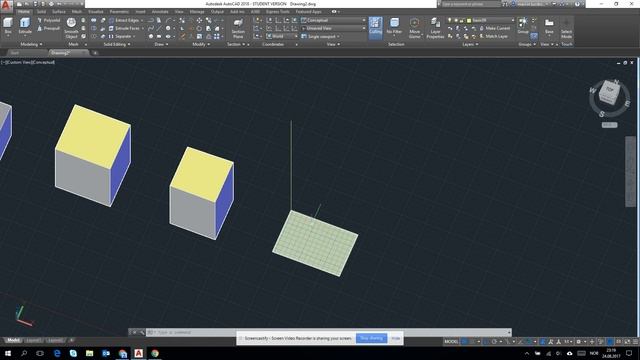640x360 pixels.
Task: Switch to the Surface ribbon tab
Action: pyautogui.click(x=59, y=12)
